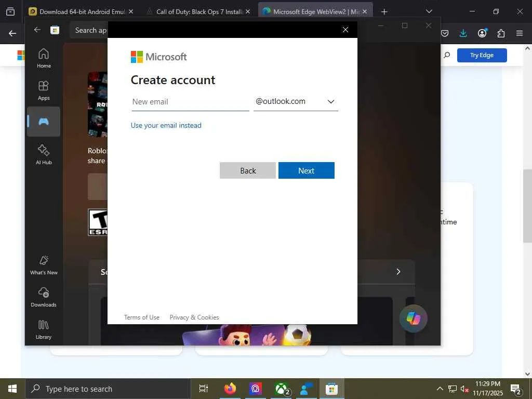Open Windows Start menu
The height and width of the screenshot is (399, 532).
click(x=12, y=389)
